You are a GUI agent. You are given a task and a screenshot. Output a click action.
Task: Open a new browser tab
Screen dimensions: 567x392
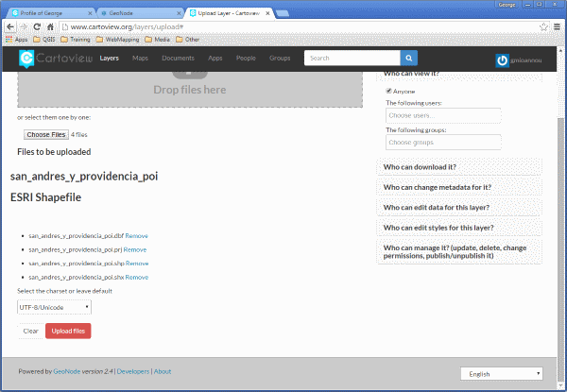pos(283,13)
